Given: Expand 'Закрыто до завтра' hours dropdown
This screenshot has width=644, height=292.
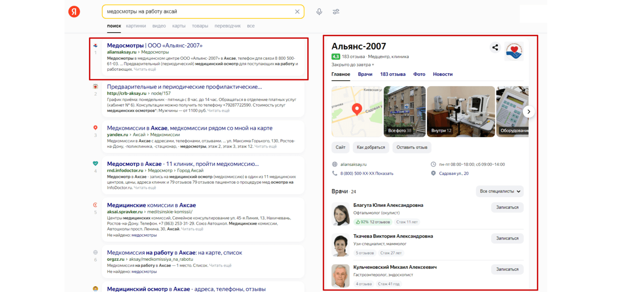Looking at the screenshot, I should click(353, 64).
